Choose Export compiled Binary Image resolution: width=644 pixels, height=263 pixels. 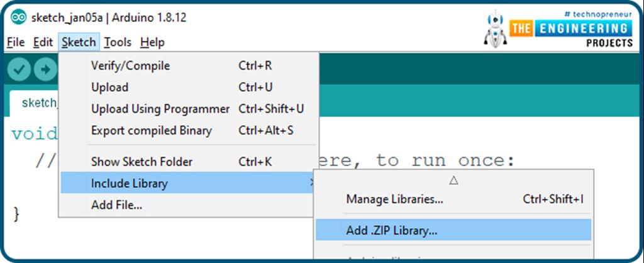(151, 131)
